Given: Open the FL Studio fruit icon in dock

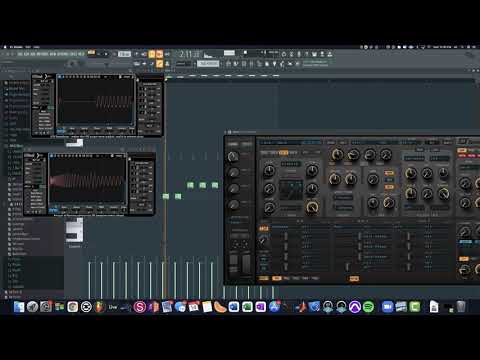Looking at the screenshot, I should click(99, 307).
